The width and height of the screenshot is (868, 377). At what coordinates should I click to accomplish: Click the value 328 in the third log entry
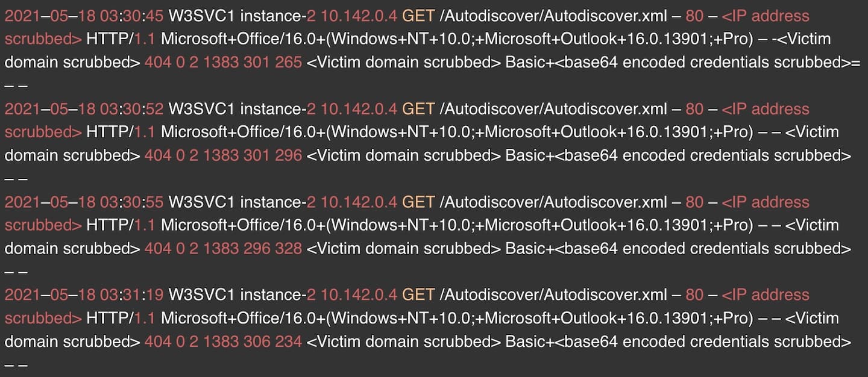pyautogui.click(x=288, y=248)
